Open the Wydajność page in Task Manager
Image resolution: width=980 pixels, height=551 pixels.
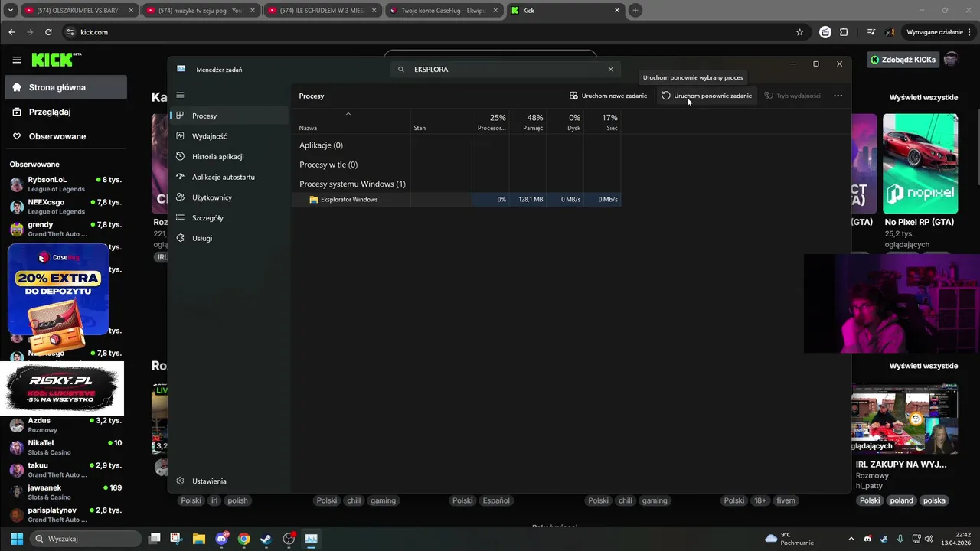229,136
